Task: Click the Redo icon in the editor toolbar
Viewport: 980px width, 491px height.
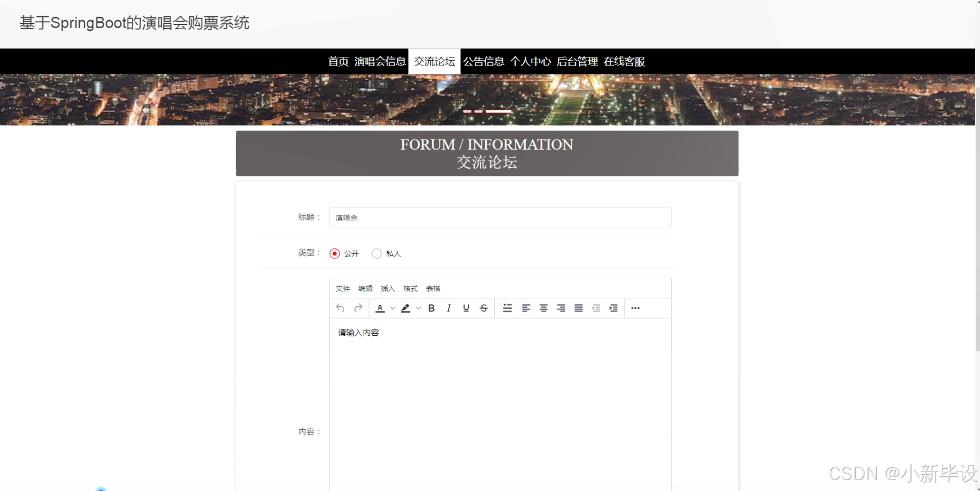Action: pos(359,308)
